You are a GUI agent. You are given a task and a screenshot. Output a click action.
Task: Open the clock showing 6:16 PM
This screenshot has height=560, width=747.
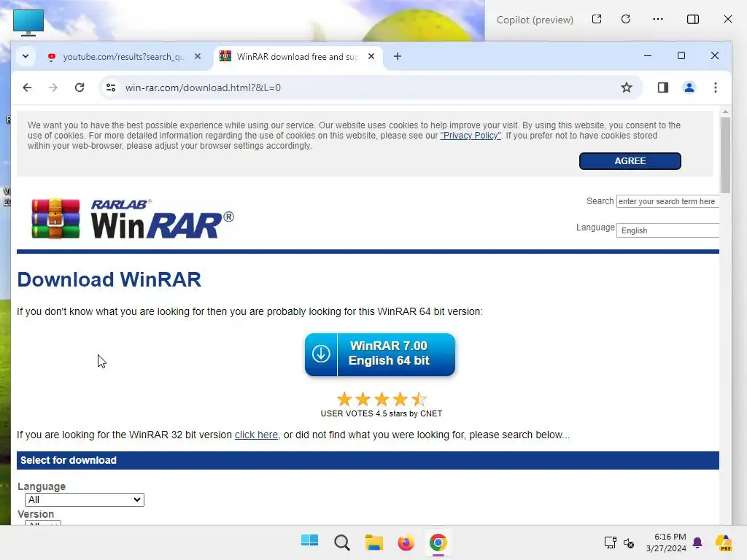point(666,542)
